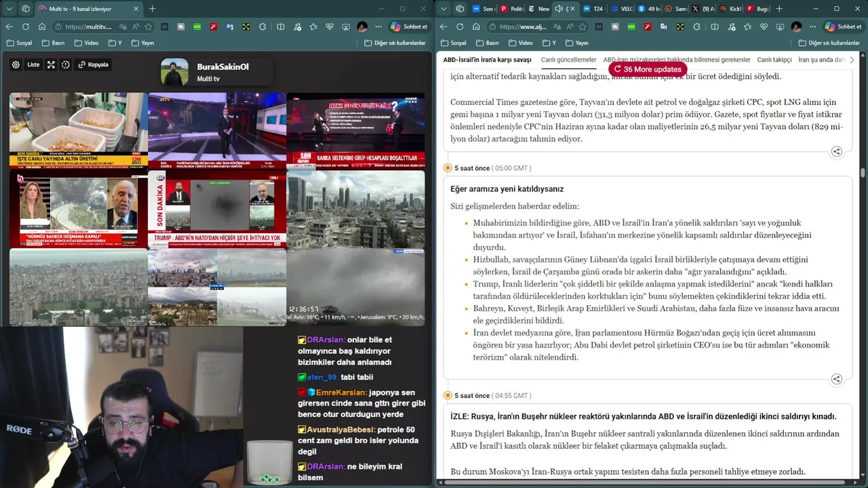Reload the Al Jazeera page
This screenshot has height=488, width=868.
pos(460,26)
